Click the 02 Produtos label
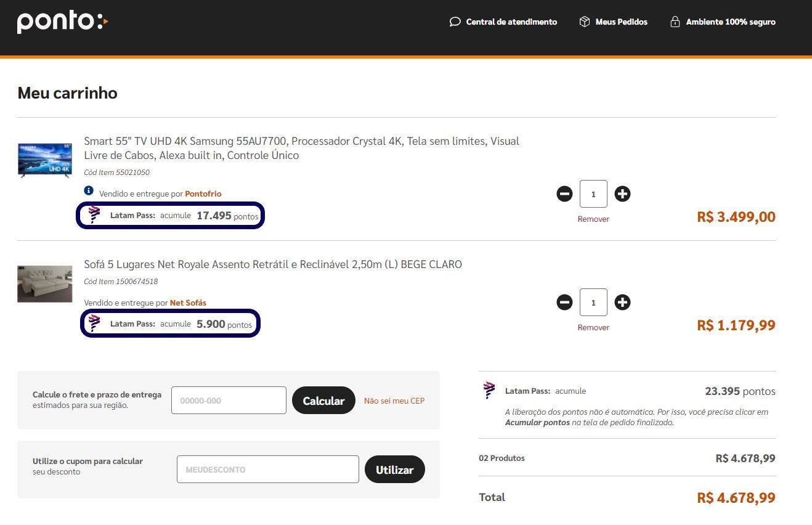This screenshot has height=525, width=812. click(501, 458)
